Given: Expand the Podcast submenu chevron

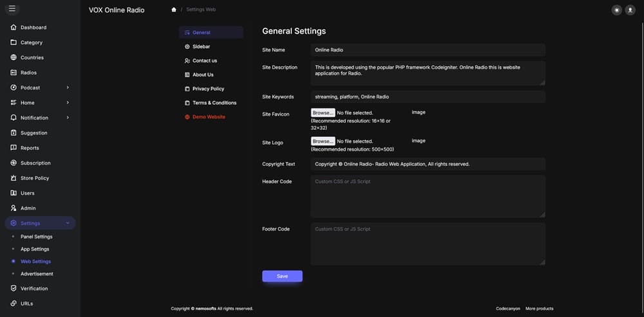Looking at the screenshot, I should [68, 87].
